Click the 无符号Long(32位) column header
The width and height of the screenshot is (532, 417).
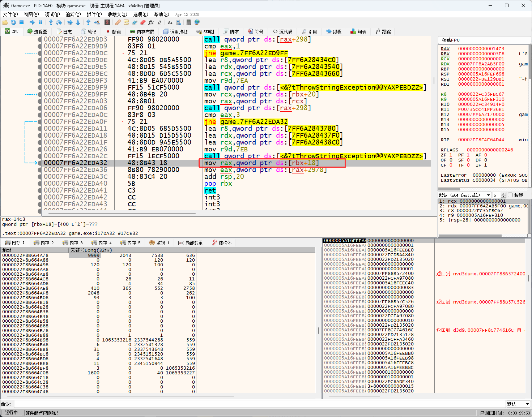[132, 250]
